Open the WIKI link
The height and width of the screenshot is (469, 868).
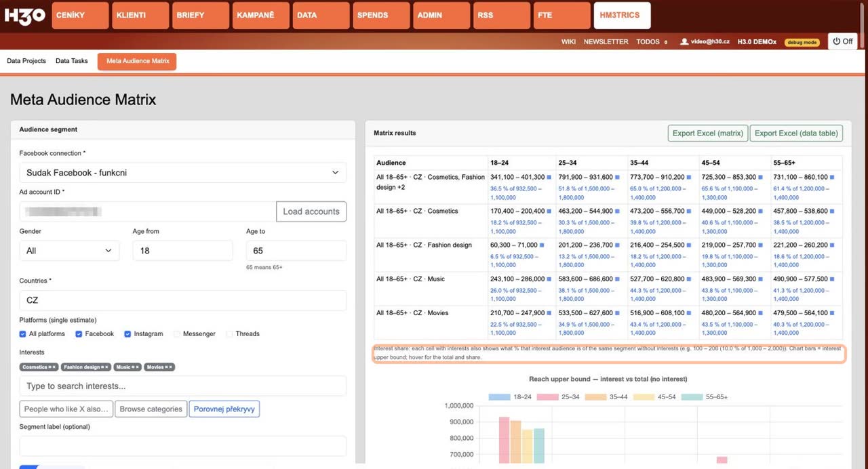568,42
